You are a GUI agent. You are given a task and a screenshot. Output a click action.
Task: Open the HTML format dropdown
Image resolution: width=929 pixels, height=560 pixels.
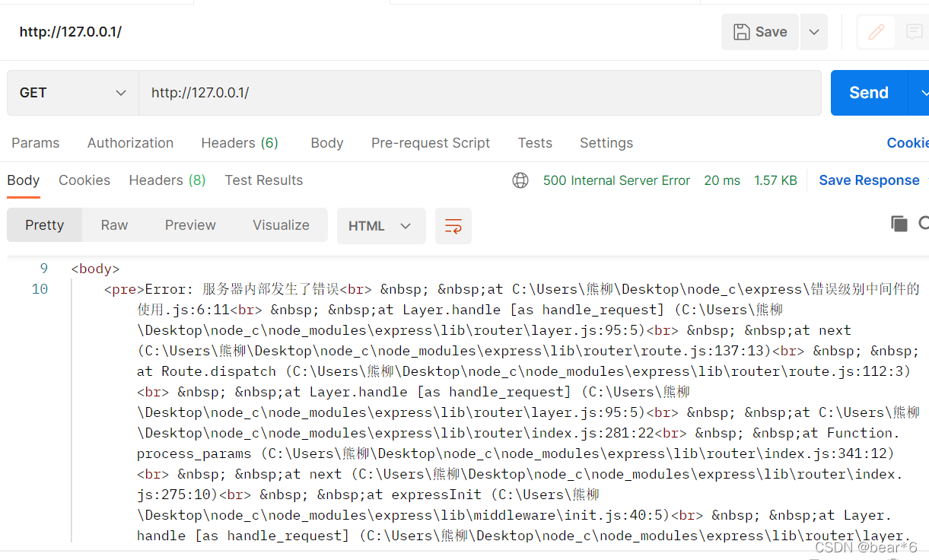381,226
